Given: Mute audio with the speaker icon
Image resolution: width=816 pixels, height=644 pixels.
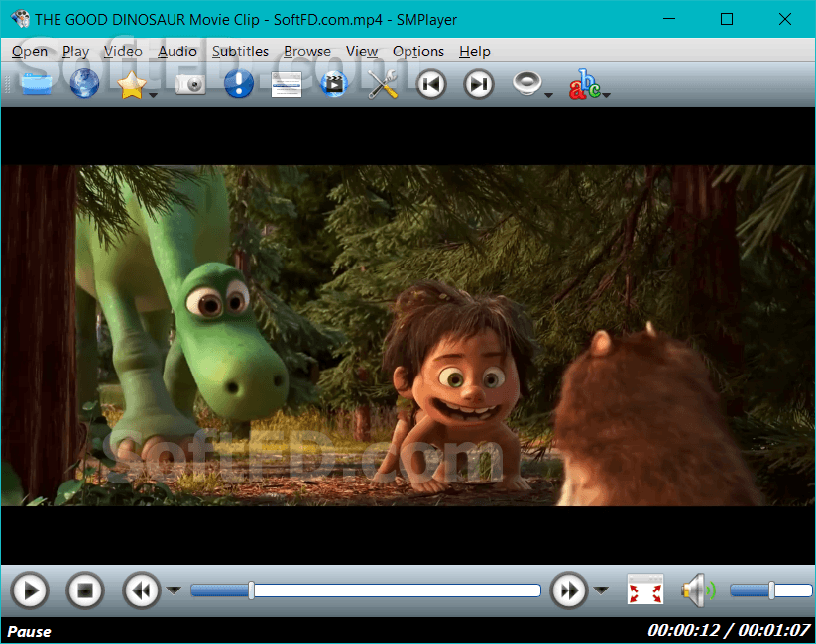Looking at the screenshot, I should coord(698,590).
